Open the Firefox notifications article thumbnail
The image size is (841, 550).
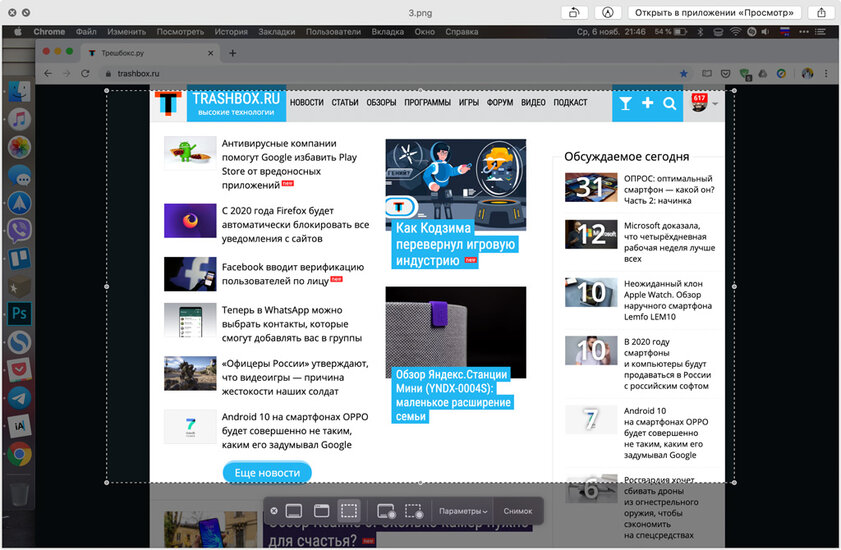click(x=190, y=220)
